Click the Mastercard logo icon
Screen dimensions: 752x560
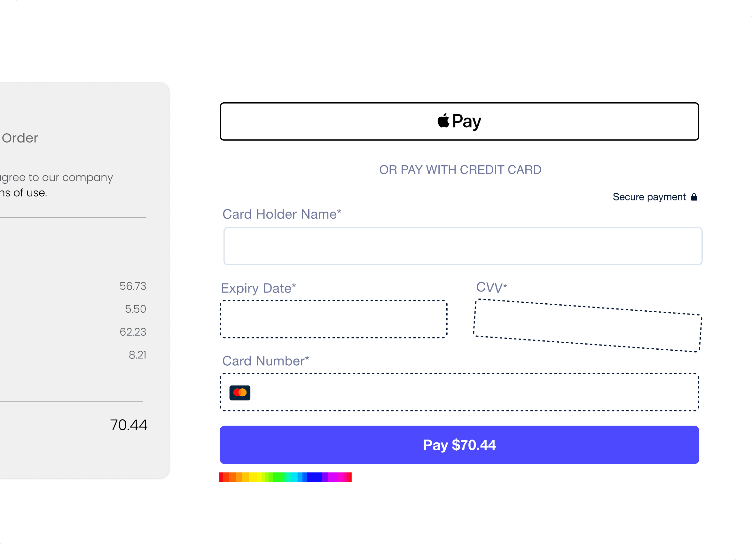(x=240, y=393)
